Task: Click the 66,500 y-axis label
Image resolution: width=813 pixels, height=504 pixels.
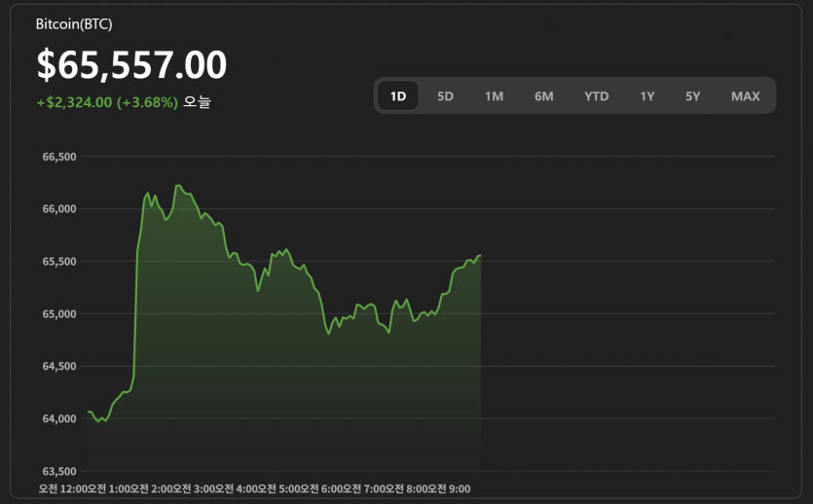Action: (59, 157)
